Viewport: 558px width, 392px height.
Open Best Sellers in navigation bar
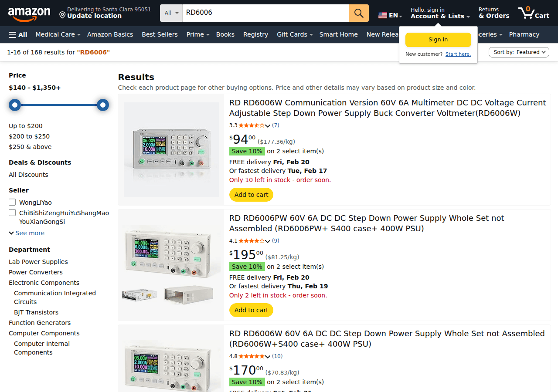160,34
